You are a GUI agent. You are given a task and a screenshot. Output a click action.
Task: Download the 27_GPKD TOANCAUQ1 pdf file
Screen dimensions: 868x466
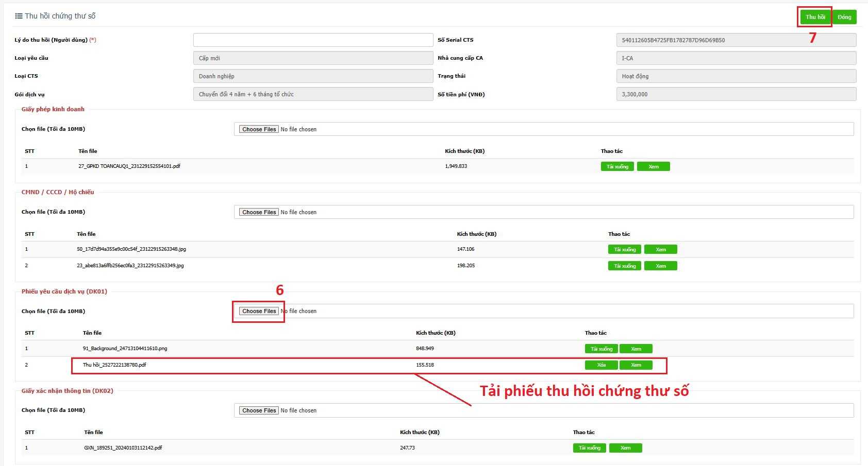click(617, 166)
